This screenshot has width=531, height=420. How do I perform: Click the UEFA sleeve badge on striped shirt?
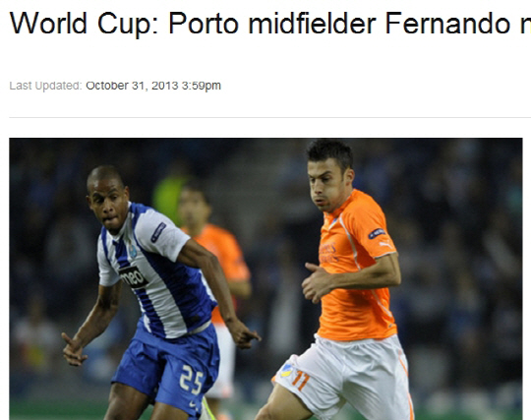pos(158,232)
